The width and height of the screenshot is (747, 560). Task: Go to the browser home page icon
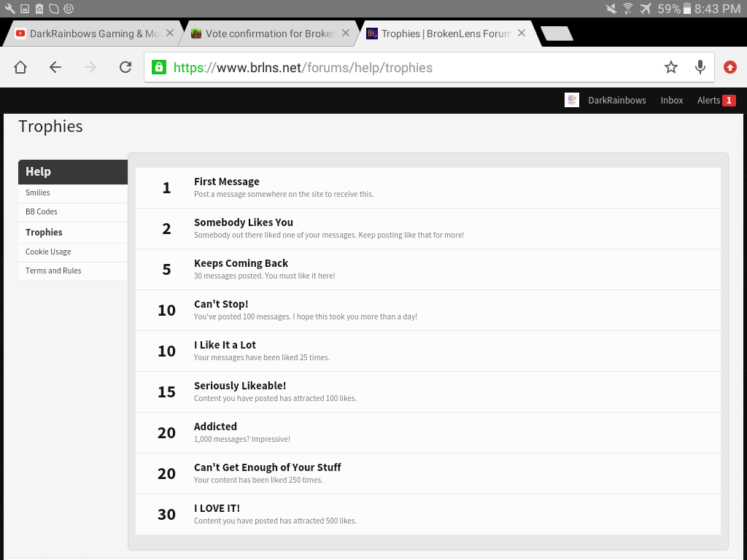[20, 67]
